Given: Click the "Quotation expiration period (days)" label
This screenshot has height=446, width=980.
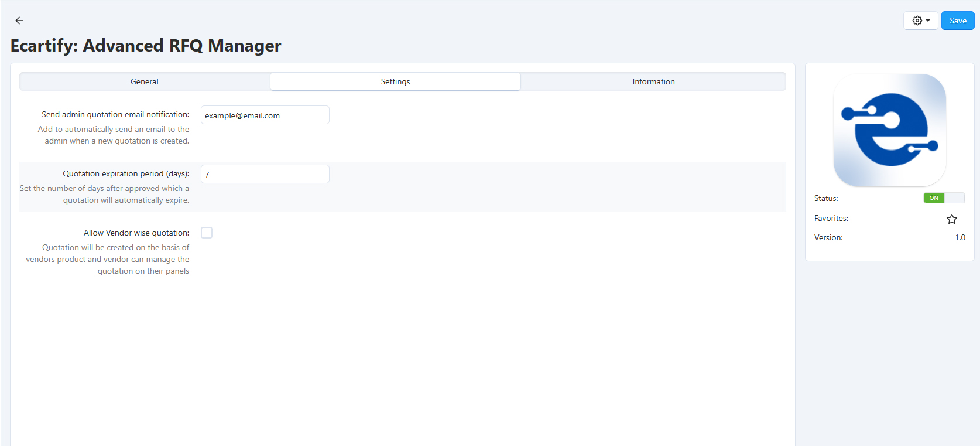Looking at the screenshot, I should tap(126, 174).
